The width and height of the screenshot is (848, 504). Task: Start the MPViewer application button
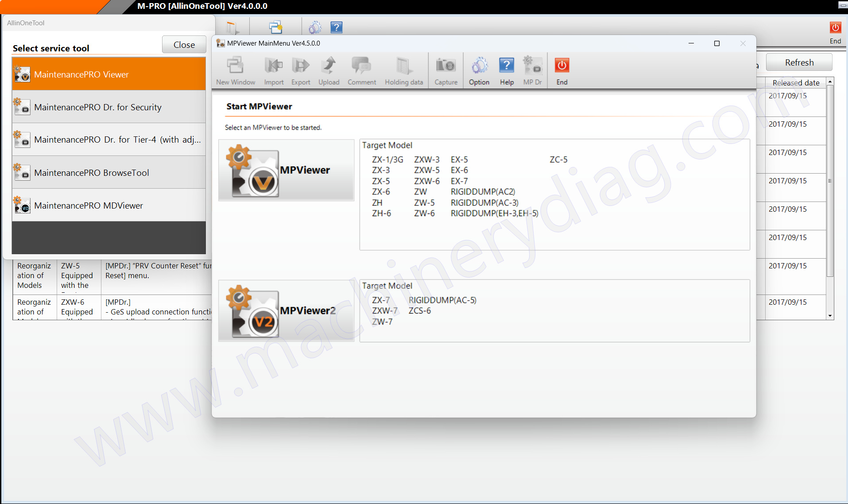[x=287, y=170]
